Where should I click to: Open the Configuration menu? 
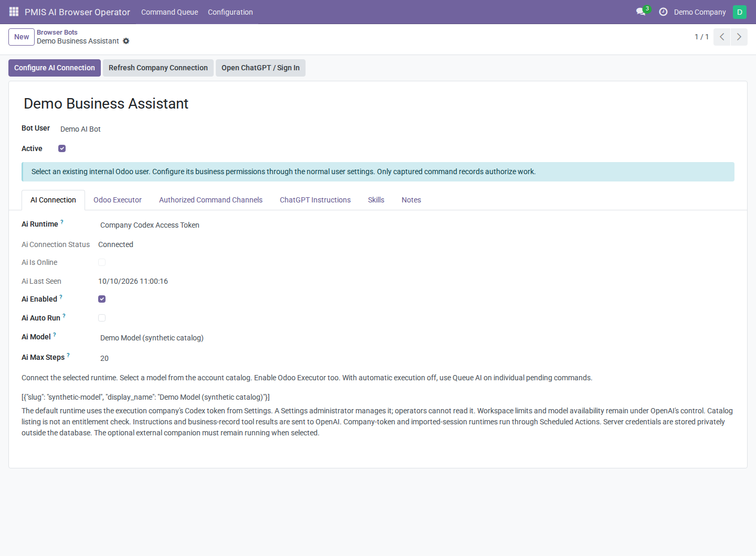click(x=230, y=12)
